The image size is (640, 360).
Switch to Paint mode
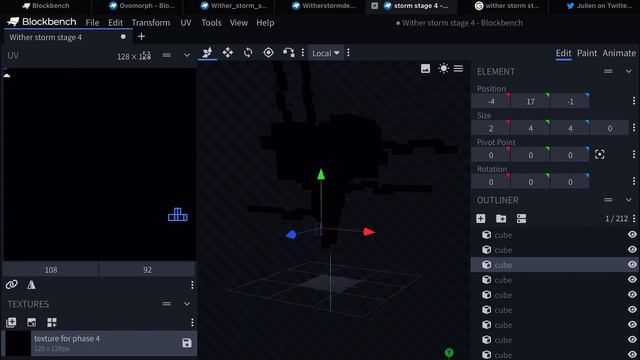pyautogui.click(x=587, y=53)
